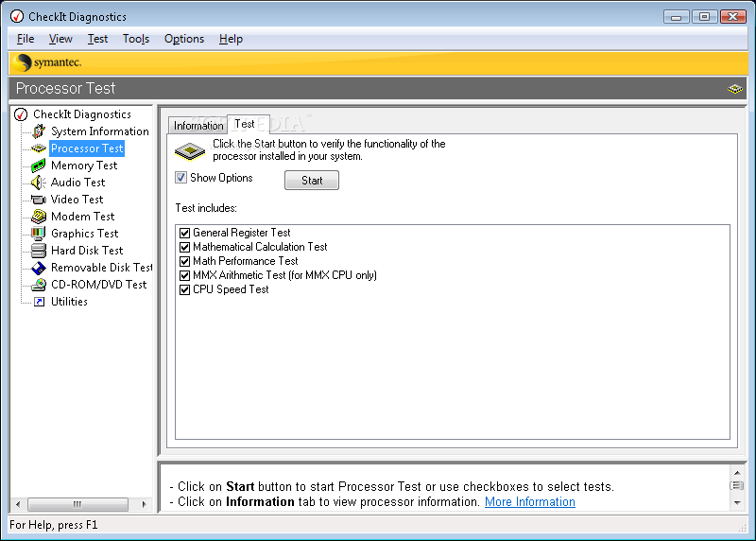The image size is (756, 541).
Task: Open the Help menu
Action: (x=231, y=39)
